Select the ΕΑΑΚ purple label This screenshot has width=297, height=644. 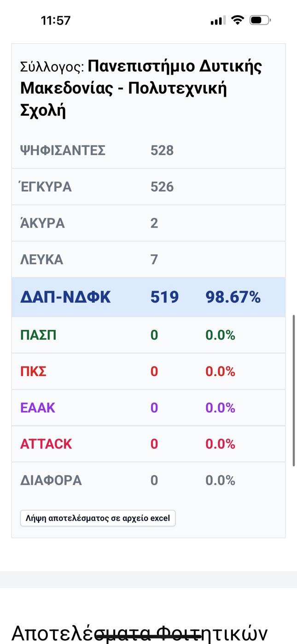point(38,408)
